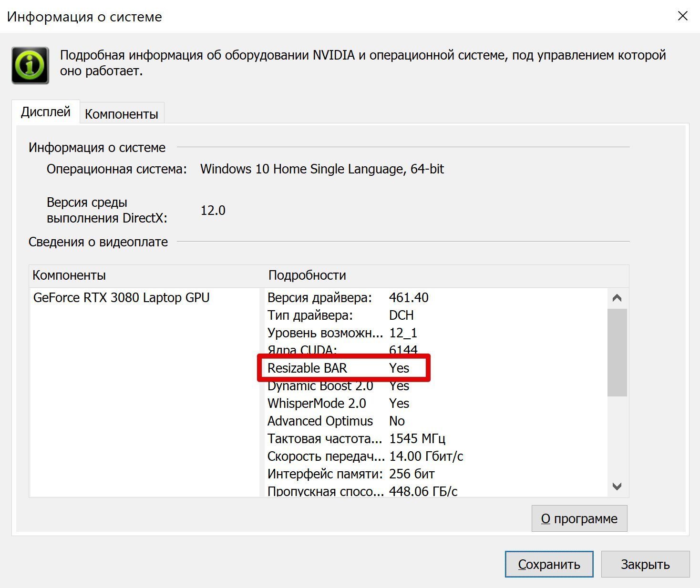The height and width of the screenshot is (588, 700).
Task: Click the DirectX version value 12.0
Action: coord(213,210)
